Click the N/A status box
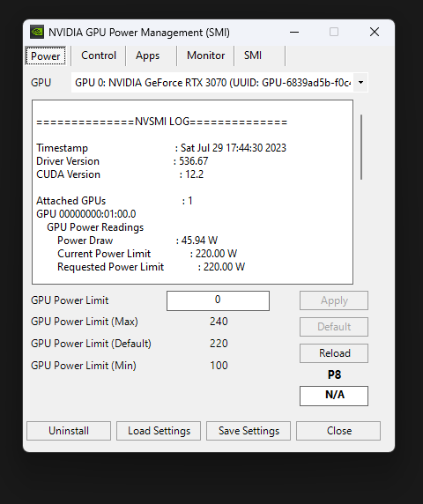 pyautogui.click(x=334, y=396)
